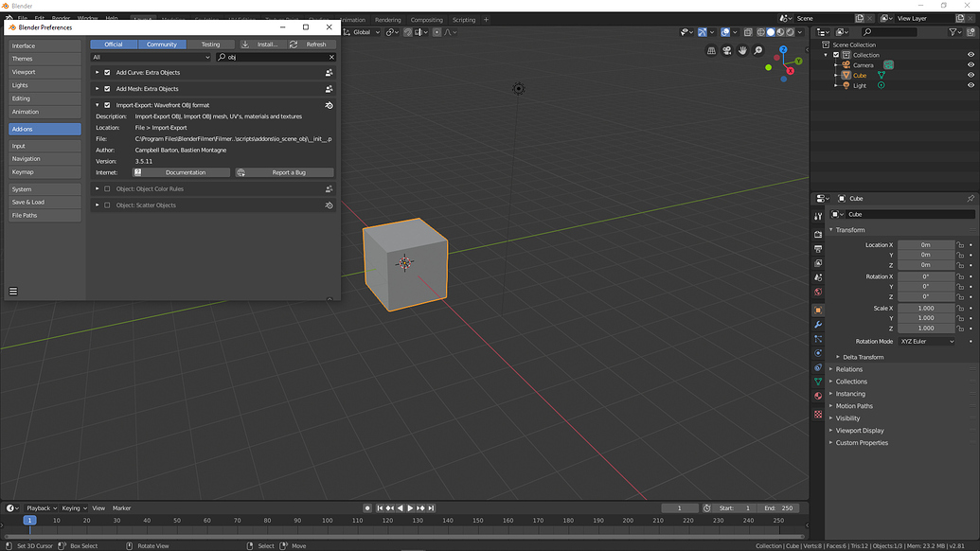Hide the Cube using its eye toggle
This screenshot has width=980, height=551.
click(971, 75)
